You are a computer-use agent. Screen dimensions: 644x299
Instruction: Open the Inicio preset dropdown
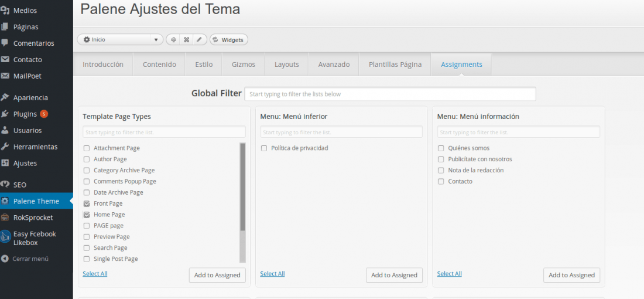121,40
